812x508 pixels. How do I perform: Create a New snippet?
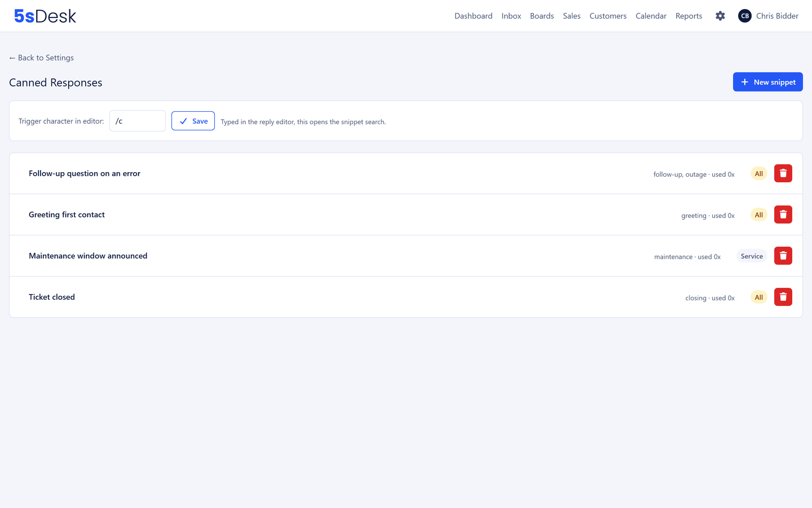tap(767, 82)
